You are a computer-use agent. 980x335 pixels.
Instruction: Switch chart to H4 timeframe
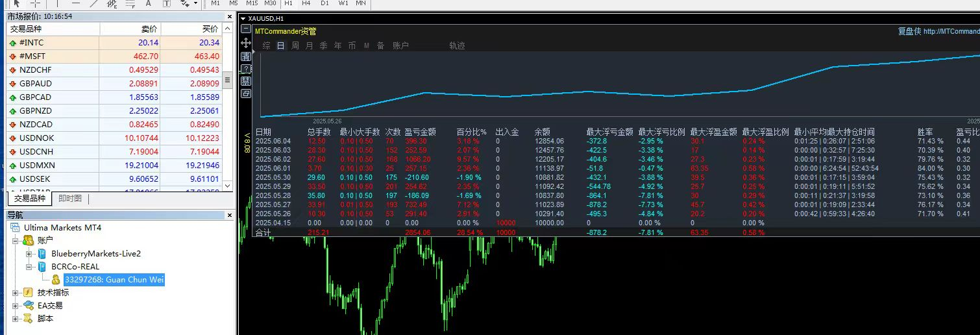pyautogui.click(x=306, y=3)
